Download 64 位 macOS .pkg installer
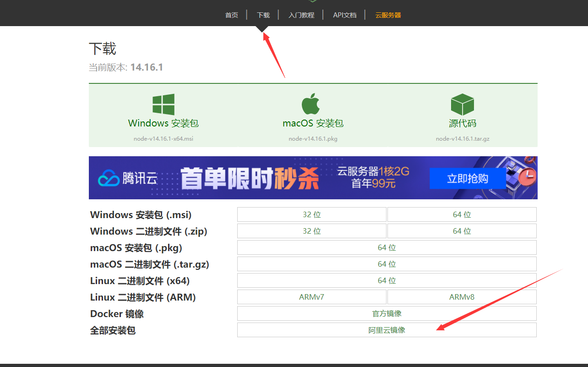This screenshot has height=367, width=588. click(387, 247)
